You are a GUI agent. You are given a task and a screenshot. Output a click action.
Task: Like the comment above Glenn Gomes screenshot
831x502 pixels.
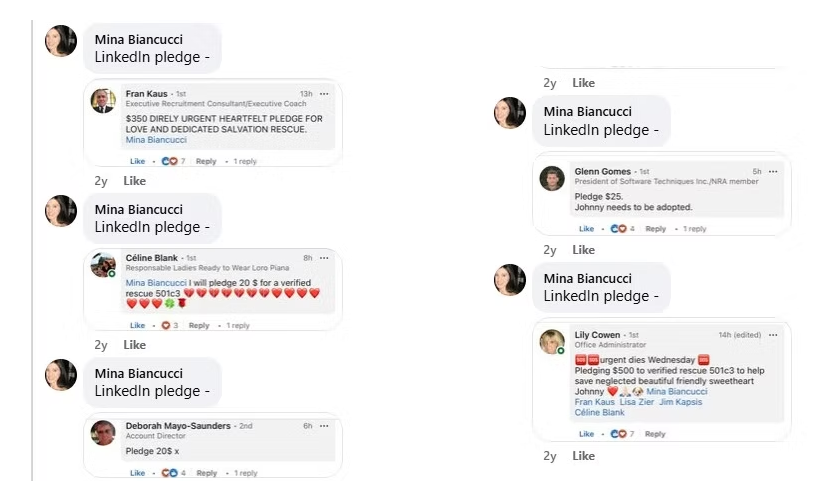tap(583, 83)
